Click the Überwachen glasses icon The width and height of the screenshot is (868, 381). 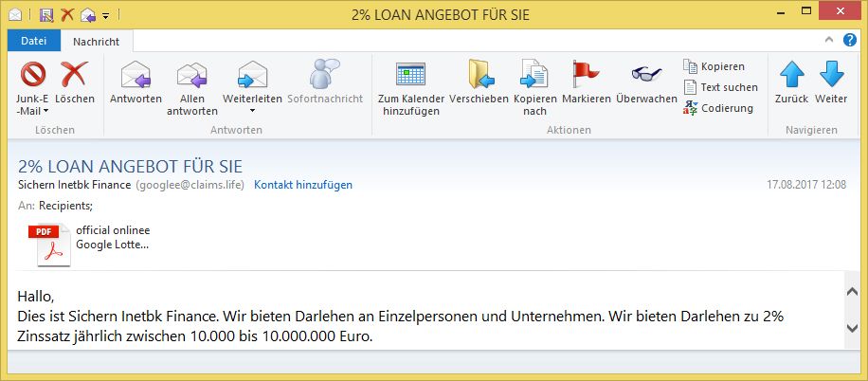[646, 74]
